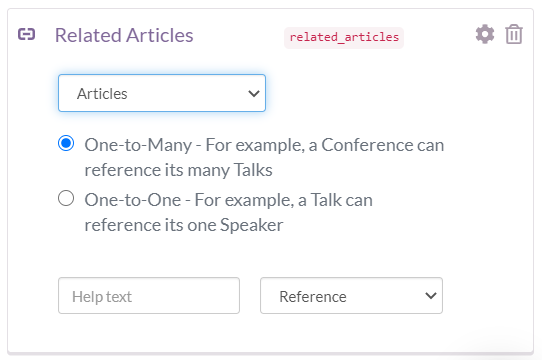Click the One-to-Many description label text
This screenshot has width=542, height=360.
coord(264,157)
